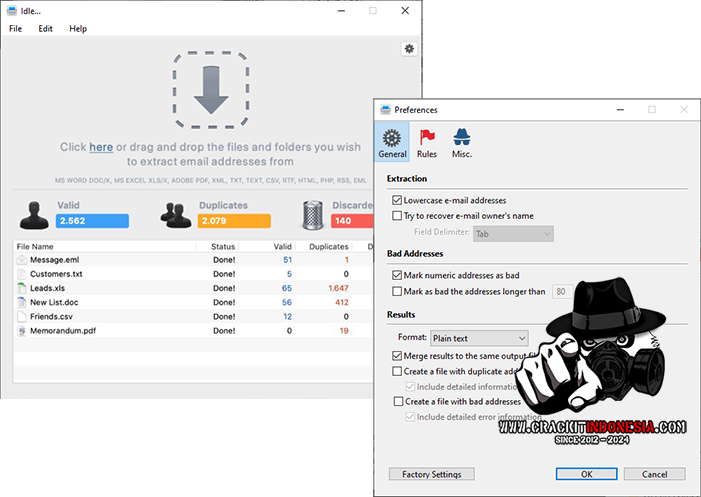Confirm preferences with the OK button
Viewport: 701px width, 497px height.
tap(586, 474)
